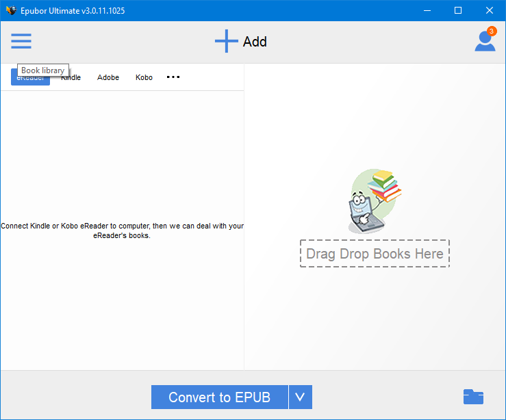Viewport: 506px width, 420px height.
Task: Click the laptop mascot with books image
Action: click(x=375, y=201)
